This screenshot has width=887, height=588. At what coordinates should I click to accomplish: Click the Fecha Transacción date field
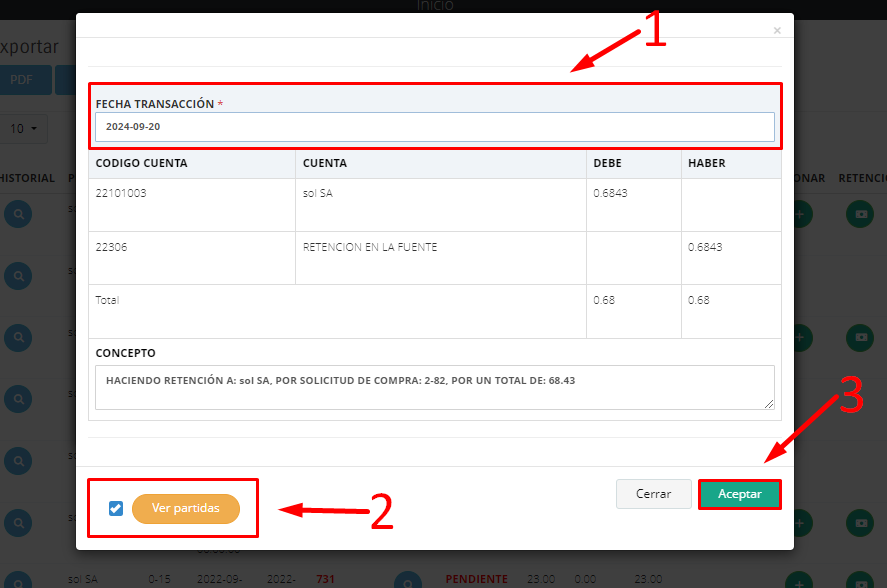click(x=434, y=127)
